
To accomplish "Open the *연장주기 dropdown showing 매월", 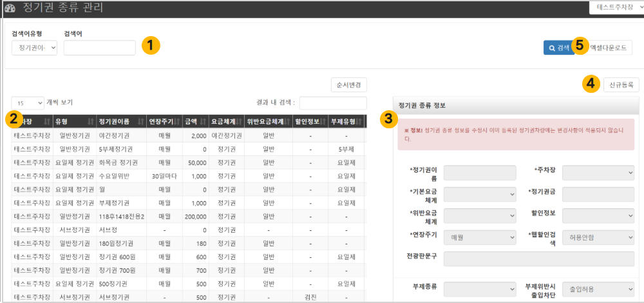I will click(480, 237).
